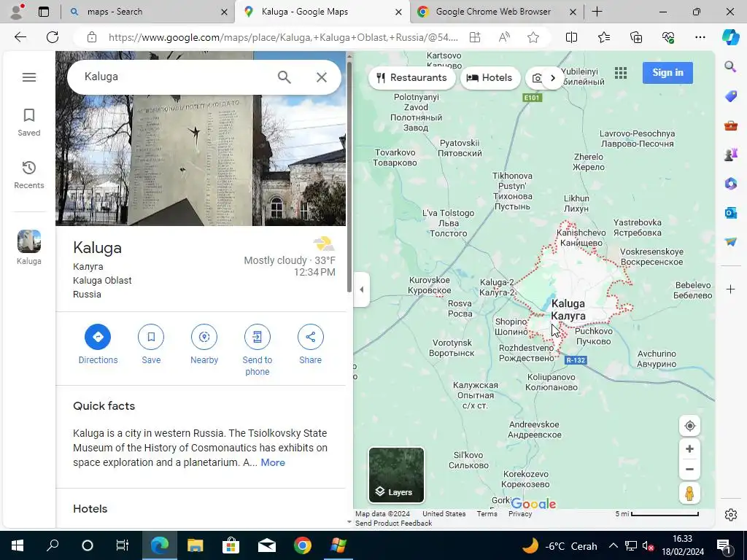Click Send Product Feedback link

(393, 524)
